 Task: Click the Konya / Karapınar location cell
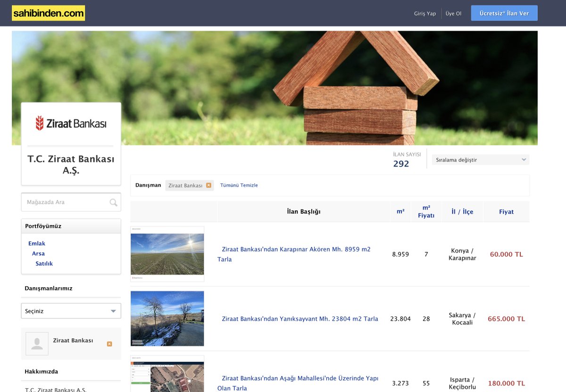[x=462, y=254]
